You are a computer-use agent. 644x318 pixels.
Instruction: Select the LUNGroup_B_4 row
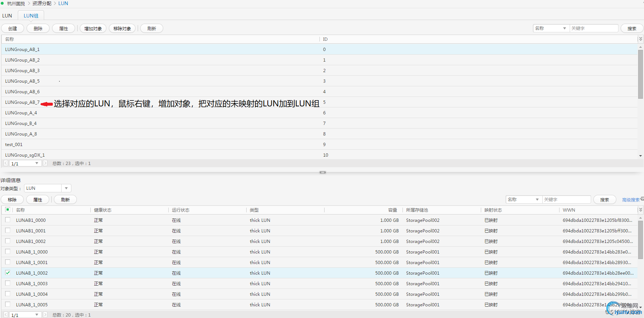(319, 123)
